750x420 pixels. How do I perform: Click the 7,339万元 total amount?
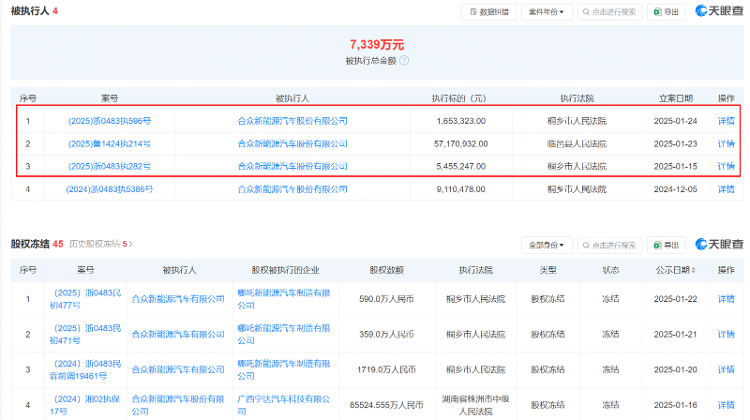377,45
